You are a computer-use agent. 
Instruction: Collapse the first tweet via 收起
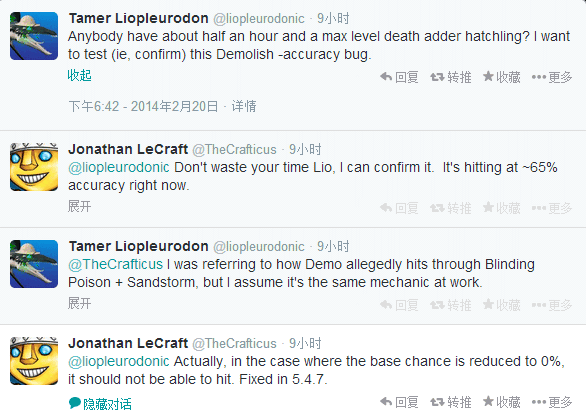[80, 75]
